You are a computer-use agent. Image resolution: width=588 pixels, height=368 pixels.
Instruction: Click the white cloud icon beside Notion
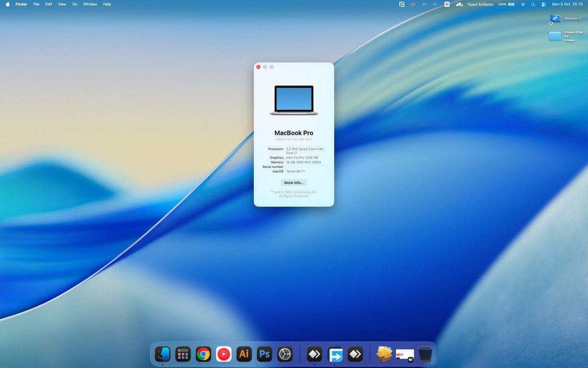pyautogui.click(x=459, y=4)
